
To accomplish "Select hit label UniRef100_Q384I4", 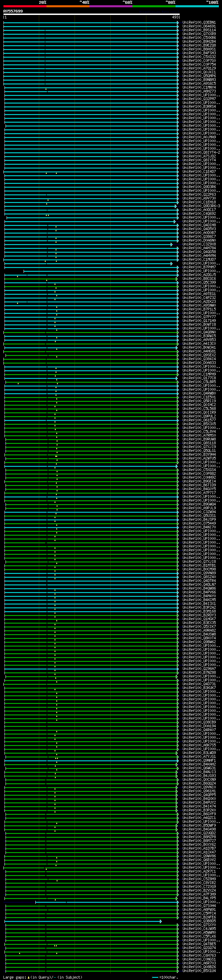I will tap(199, 359).
